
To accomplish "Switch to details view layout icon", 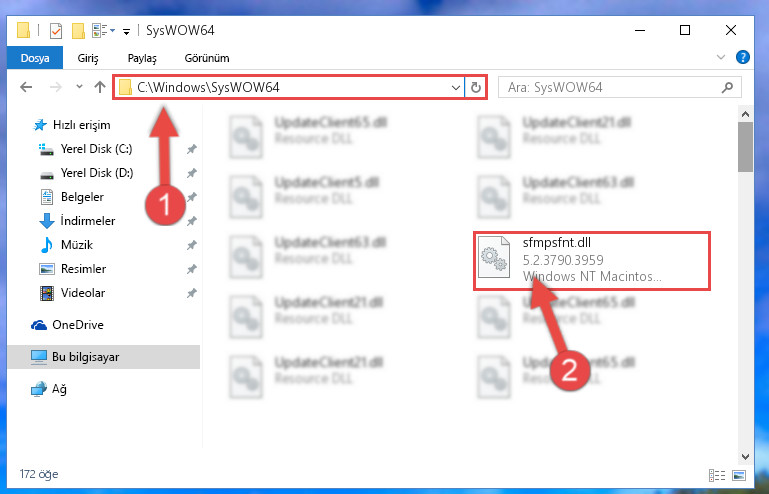I will tap(717, 474).
